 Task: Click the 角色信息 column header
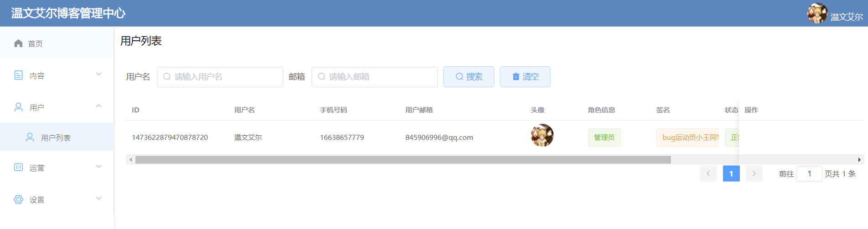point(602,110)
